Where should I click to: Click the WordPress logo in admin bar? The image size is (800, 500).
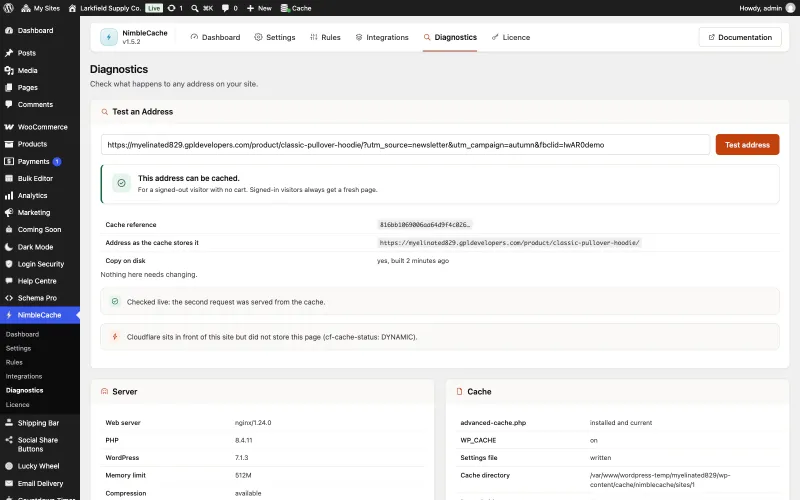[8, 8]
